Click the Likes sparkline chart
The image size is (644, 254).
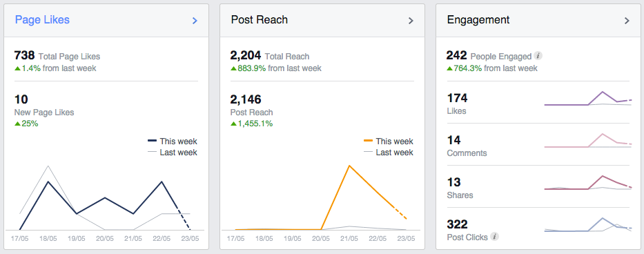587,99
